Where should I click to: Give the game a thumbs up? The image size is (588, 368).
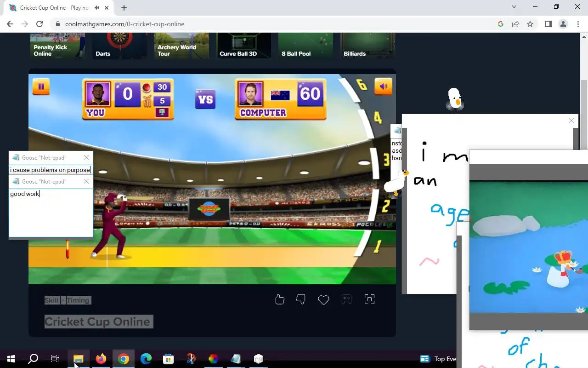point(280,300)
